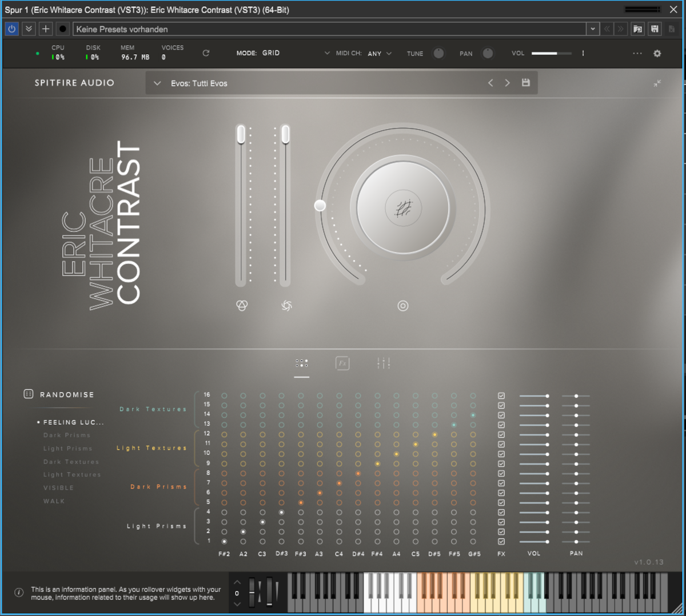
Task: Select the grid peg at row 16, F#2
Action: (x=224, y=395)
